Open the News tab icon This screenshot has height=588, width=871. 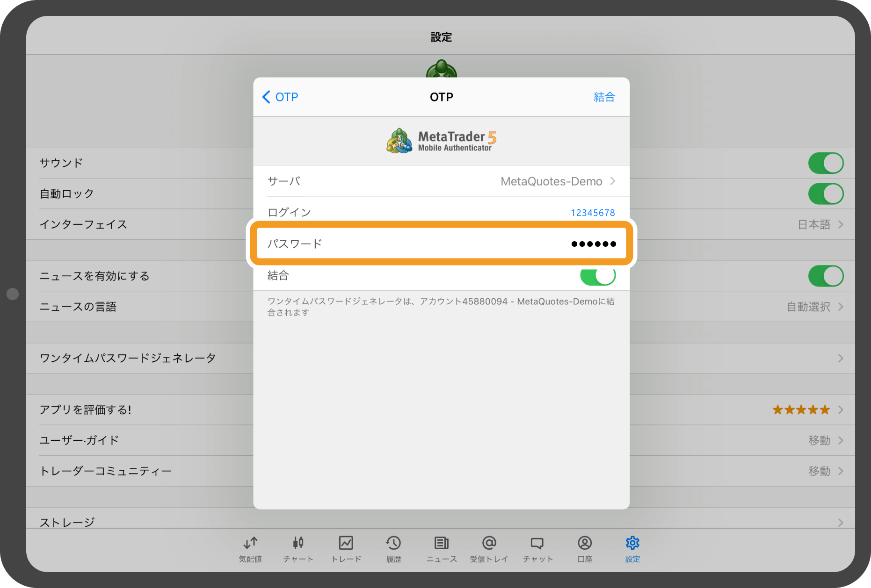pyautogui.click(x=442, y=543)
